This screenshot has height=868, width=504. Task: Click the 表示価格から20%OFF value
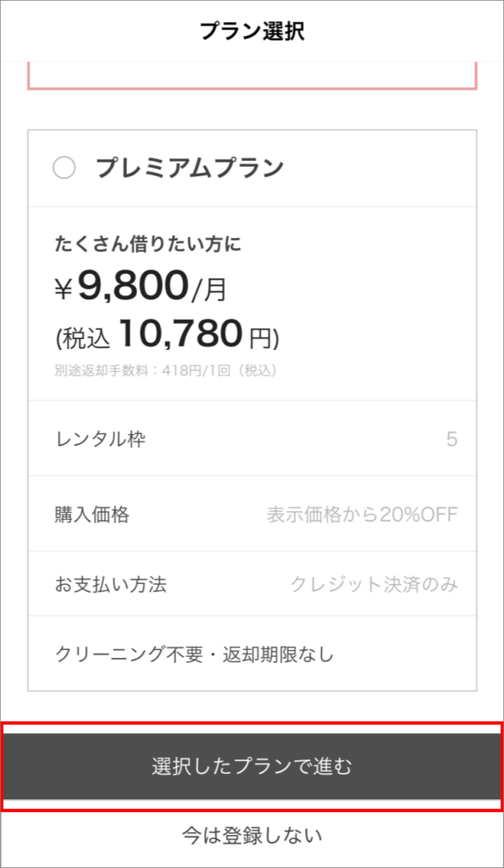[363, 515]
